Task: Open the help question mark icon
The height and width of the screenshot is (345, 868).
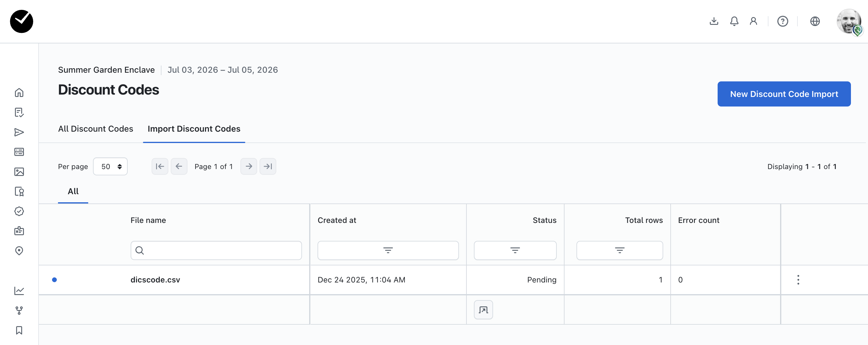Action: [x=782, y=21]
